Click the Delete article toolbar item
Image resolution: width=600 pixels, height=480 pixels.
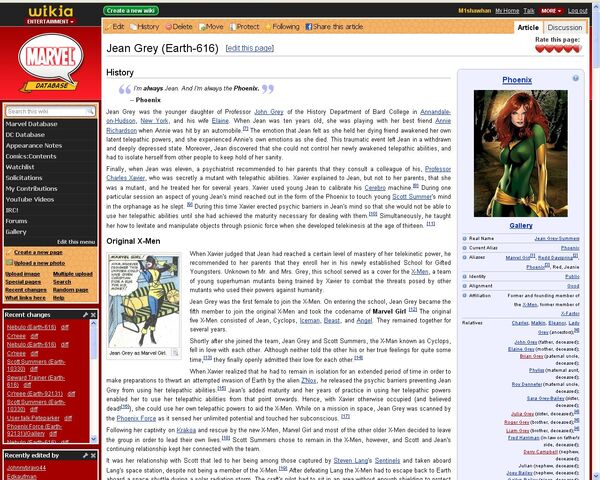point(179,27)
